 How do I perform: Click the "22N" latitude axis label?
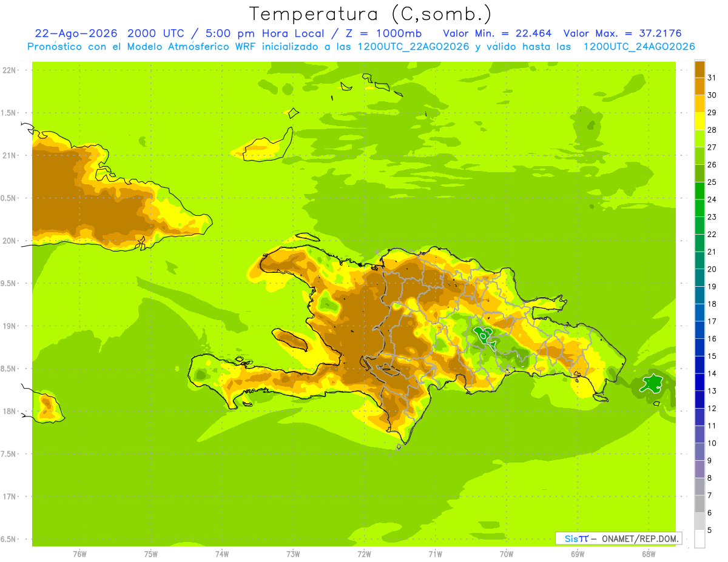pos(10,70)
